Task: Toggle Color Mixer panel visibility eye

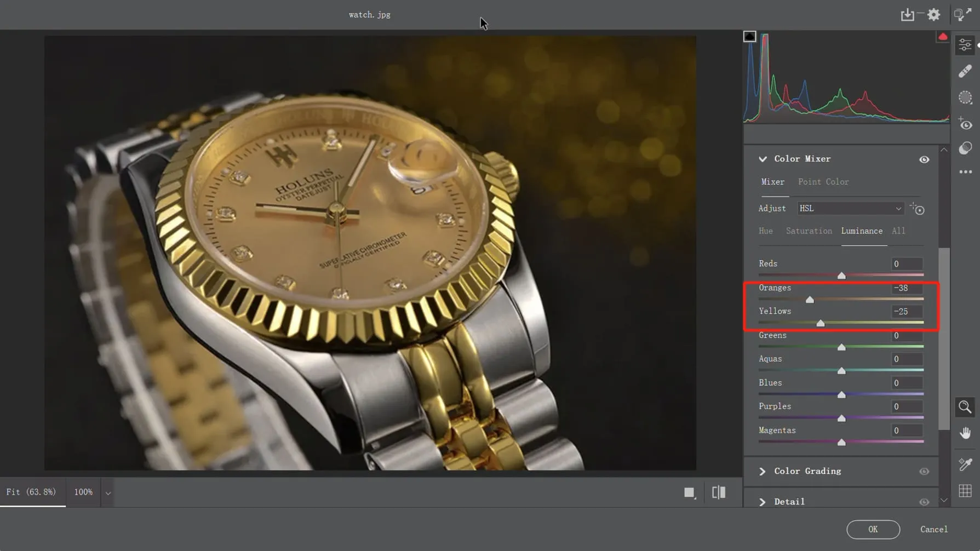Action: coord(924,159)
